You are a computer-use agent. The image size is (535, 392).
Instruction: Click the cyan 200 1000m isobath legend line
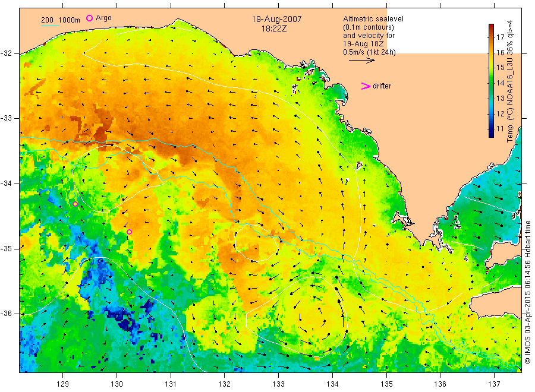coord(50,26)
